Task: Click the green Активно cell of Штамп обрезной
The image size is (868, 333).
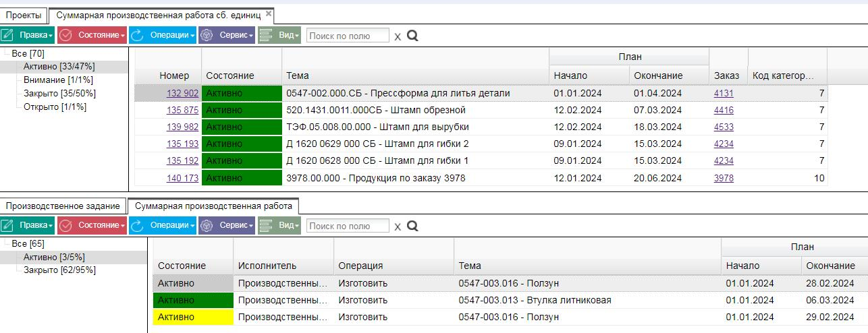Action: 242,111
